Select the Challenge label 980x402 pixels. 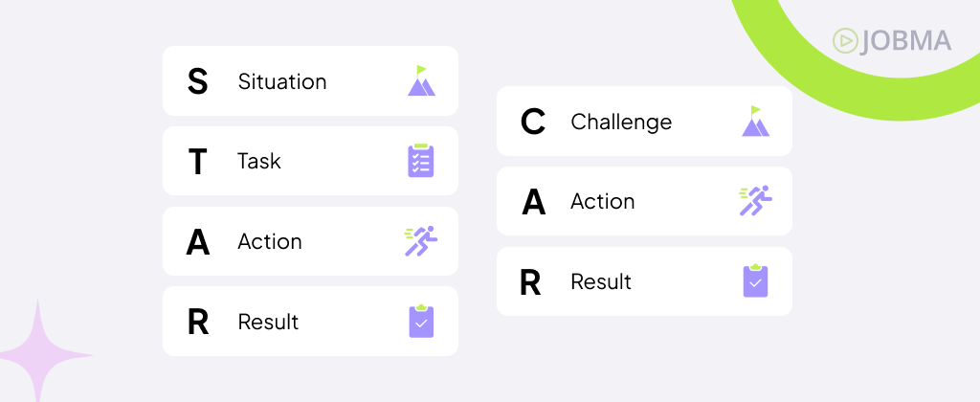(x=621, y=122)
